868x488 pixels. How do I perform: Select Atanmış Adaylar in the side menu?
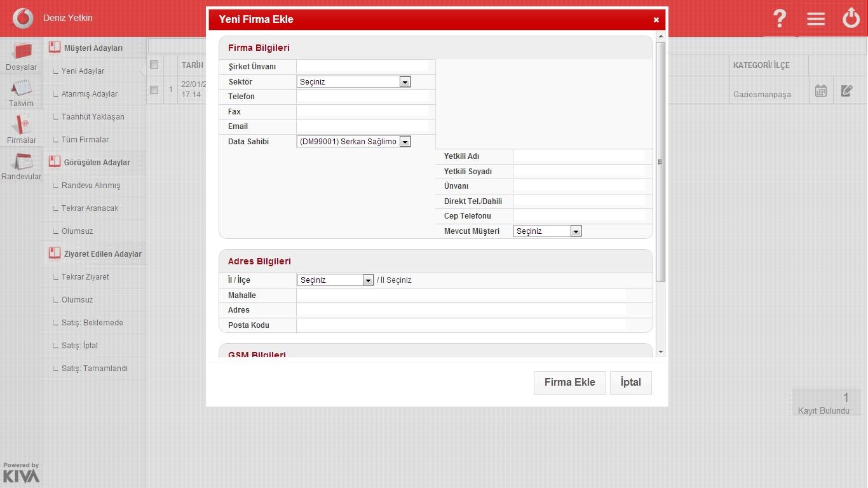click(90, 94)
